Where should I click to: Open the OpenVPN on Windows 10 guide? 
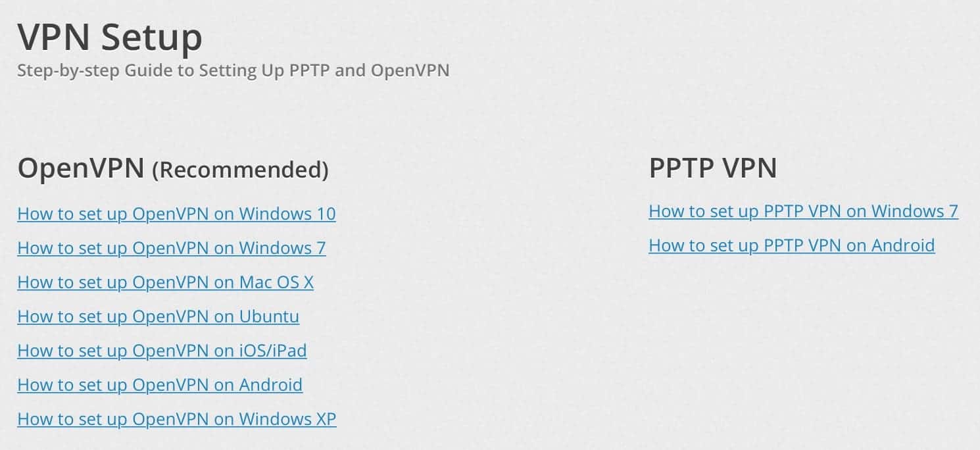(x=176, y=214)
